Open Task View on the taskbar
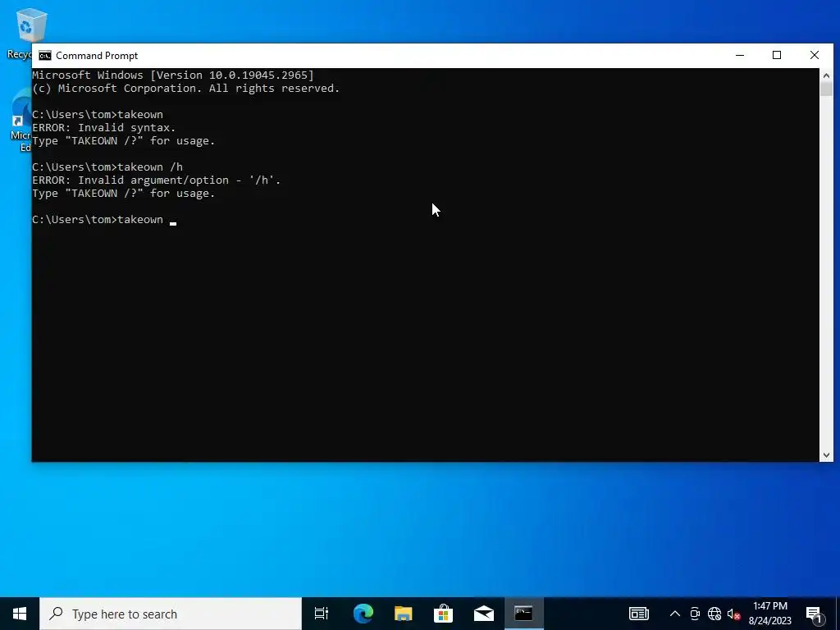 tap(322, 614)
